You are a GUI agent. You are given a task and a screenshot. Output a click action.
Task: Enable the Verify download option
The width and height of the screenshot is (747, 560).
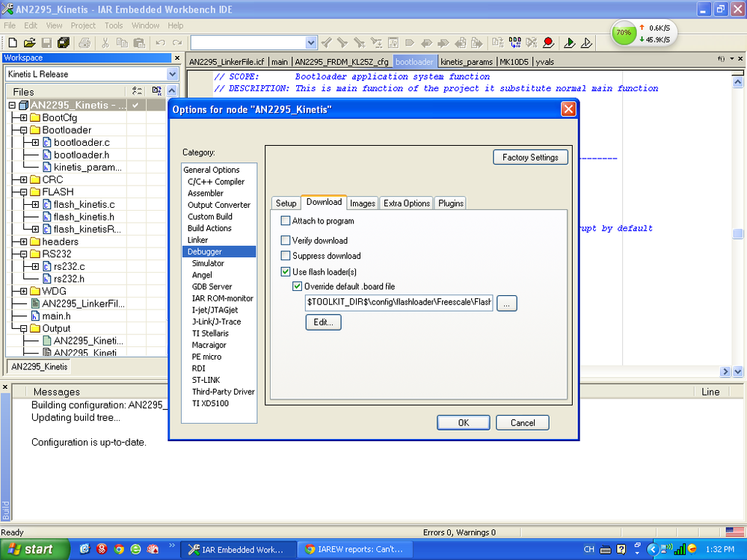(x=285, y=240)
